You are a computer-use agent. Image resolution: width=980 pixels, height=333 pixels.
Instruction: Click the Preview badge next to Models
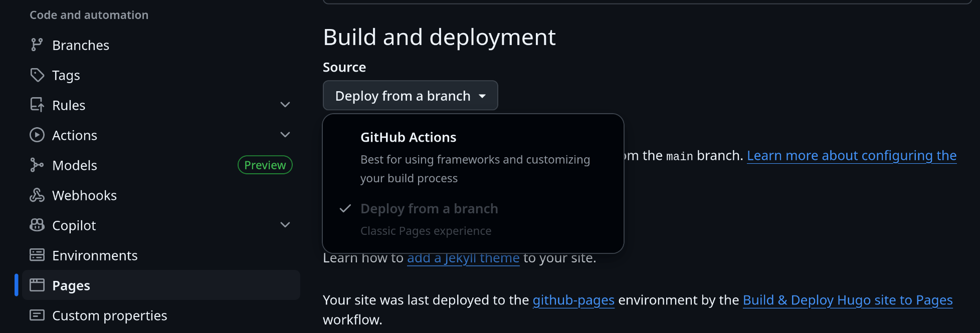[265, 165]
